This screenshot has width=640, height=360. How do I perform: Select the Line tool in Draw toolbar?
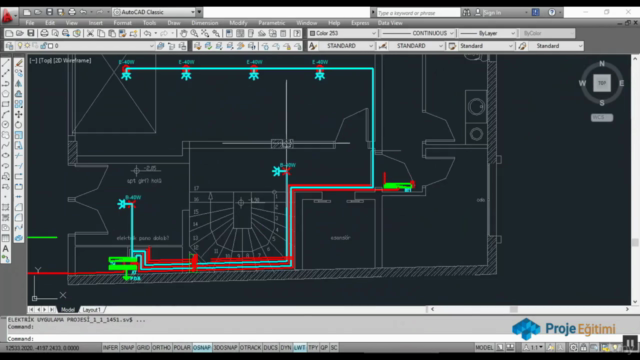pyautogui.click(x=6, y=63)
